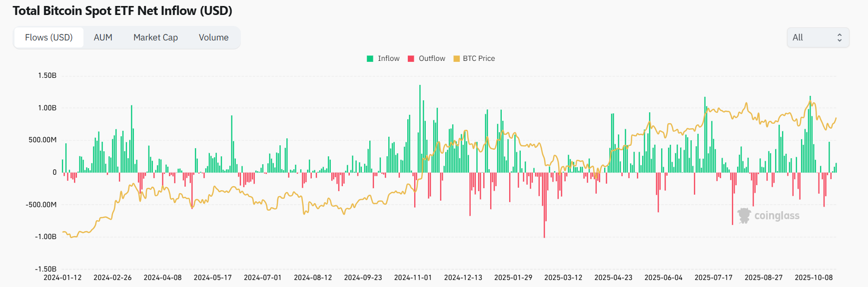Click the yellow BTC Price legend square
This screenshot has height=287, width=868.
tap(456, 58)
